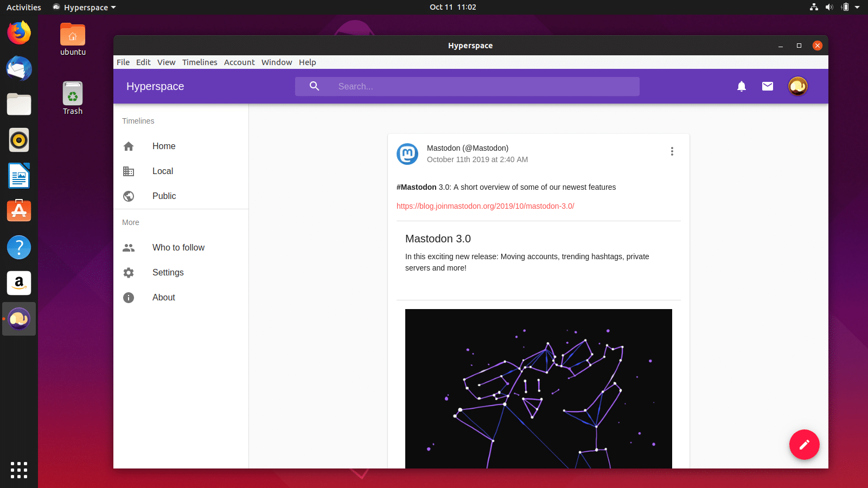This screenshot has width=868, height=488.
Task: Open Rhythmbox from the dock
Action: 19,140
